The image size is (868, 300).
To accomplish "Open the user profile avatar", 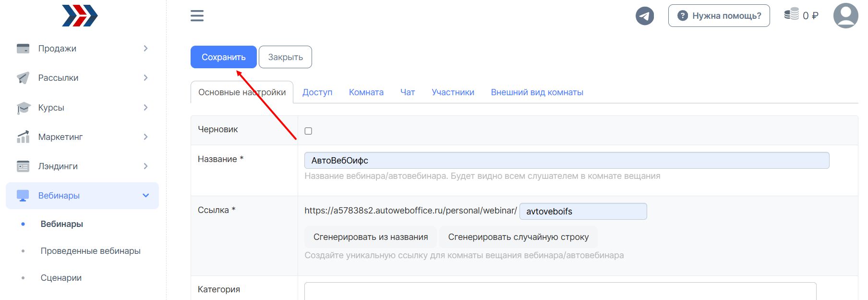I will click(845, 16).
